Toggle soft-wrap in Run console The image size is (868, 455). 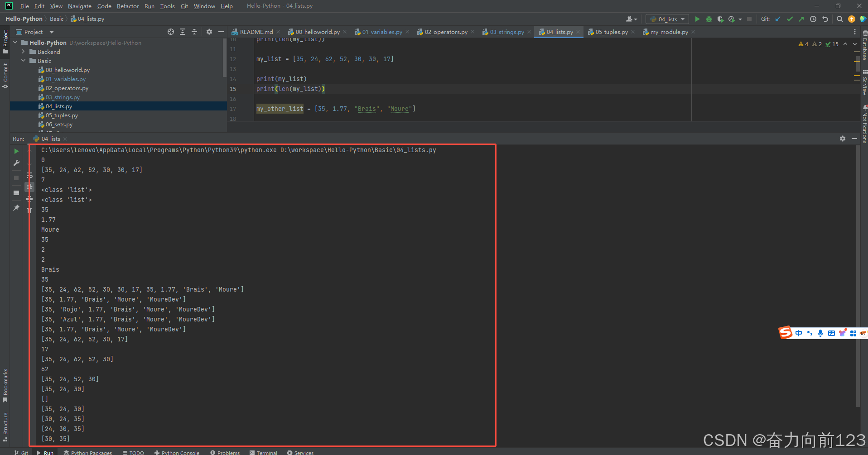[29, 175]
